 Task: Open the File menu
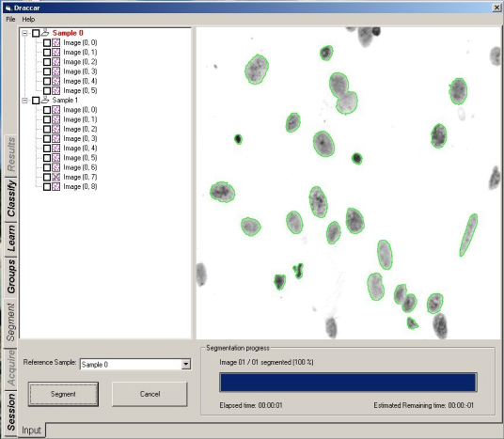pyautogui.click(x=10, y=20)
